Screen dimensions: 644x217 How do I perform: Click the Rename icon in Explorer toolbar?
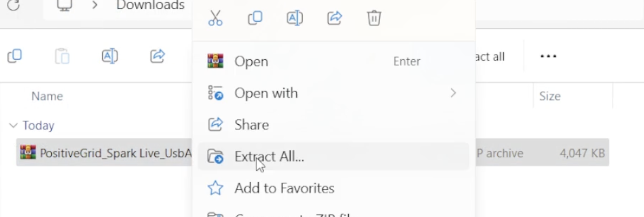(x=109, y=56)
